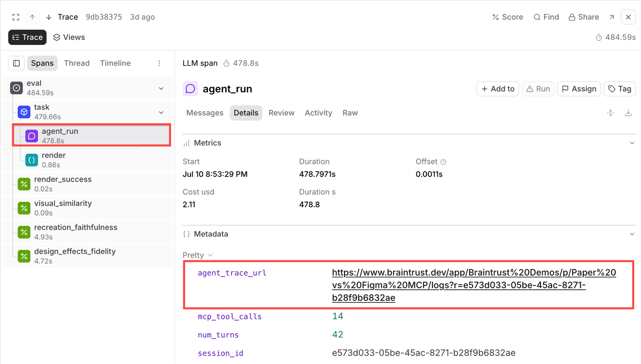Select the eval root span icon

(x=16, y=88)
